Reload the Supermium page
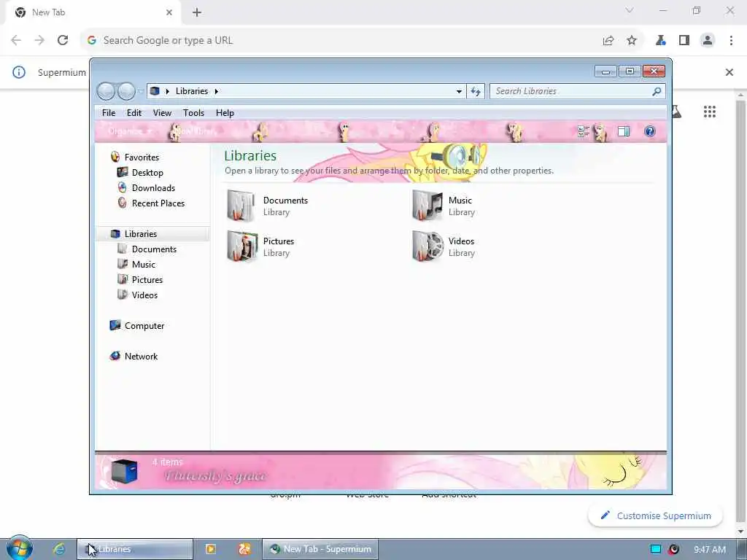747x560 pixels. point(63,40)
